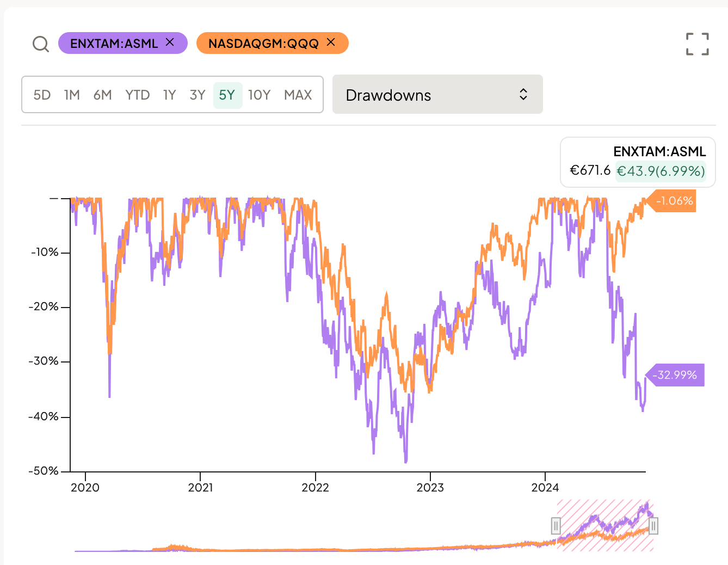Click the 2021 x-axis label

coord(200,487)
